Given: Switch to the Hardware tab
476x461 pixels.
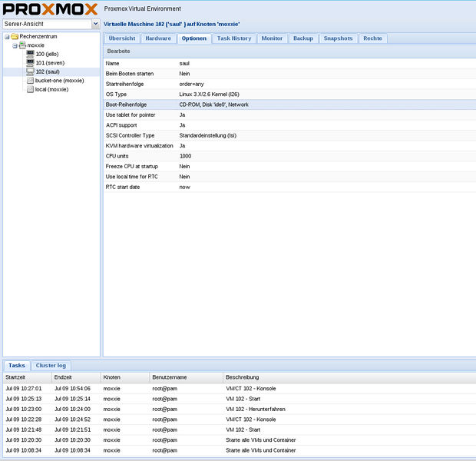Looking at the screenshot, I should [158, 38].
